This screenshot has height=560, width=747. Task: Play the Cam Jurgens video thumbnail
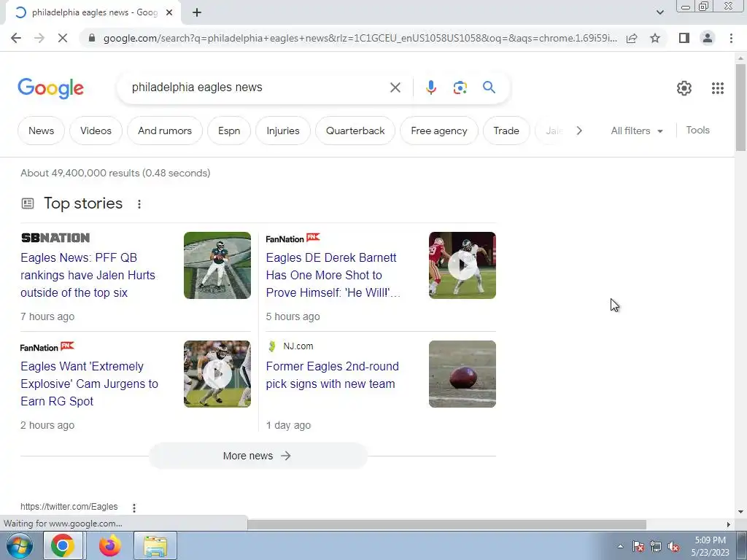click(217, 374)
